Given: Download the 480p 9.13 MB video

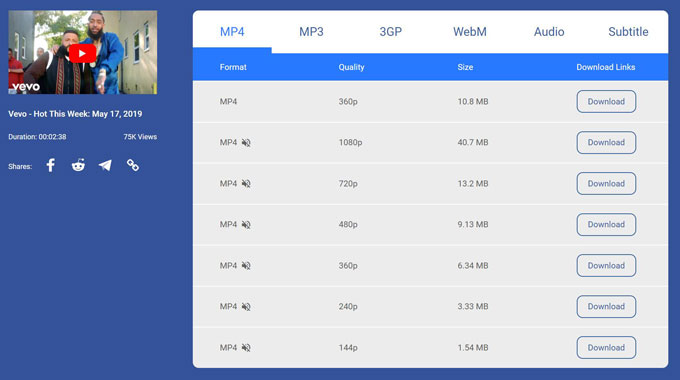Looking at the screenshot, I should [x=606, y=225].
